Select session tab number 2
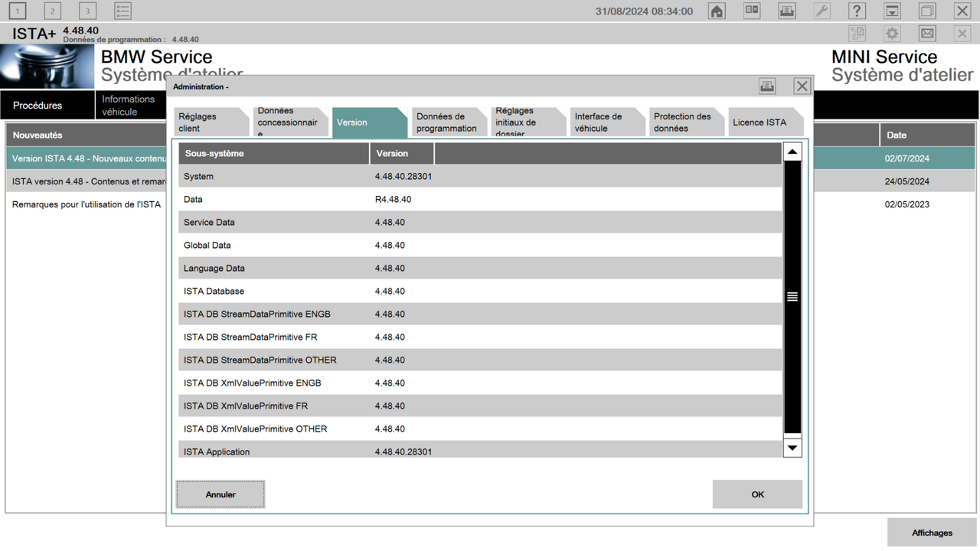The height and width of the screenshot is (551, 980). point(52,11)
